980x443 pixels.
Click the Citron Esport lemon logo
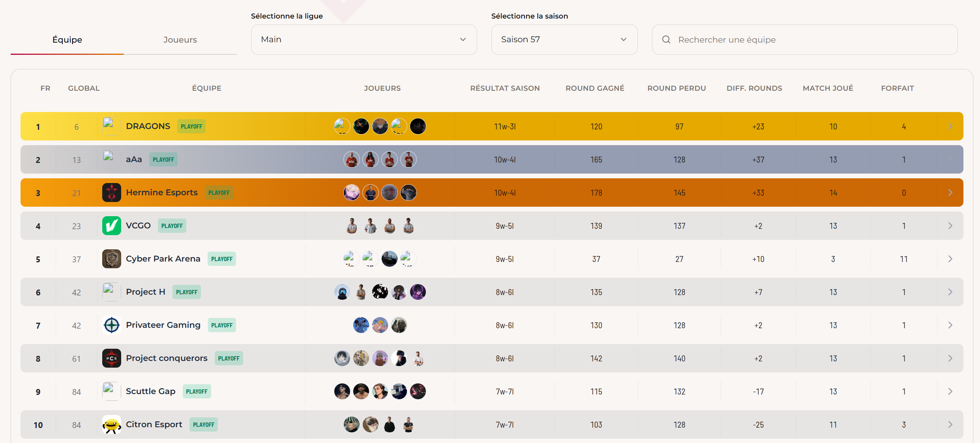pos(112,424)
